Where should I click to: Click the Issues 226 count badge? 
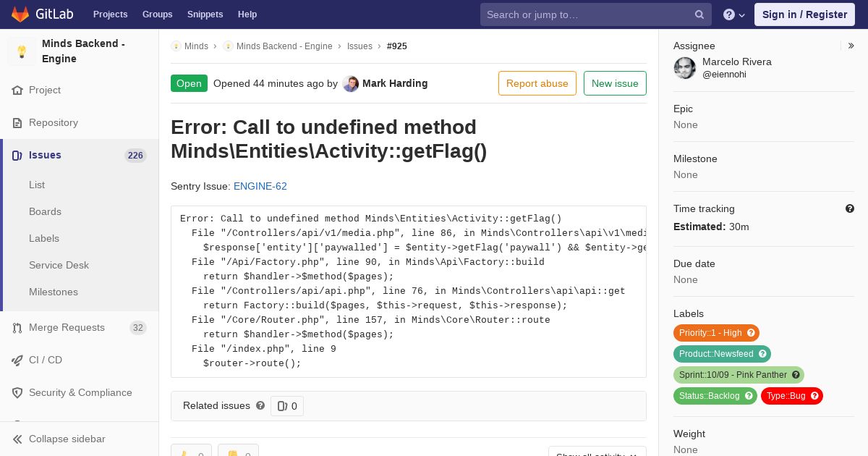[135, 156]
